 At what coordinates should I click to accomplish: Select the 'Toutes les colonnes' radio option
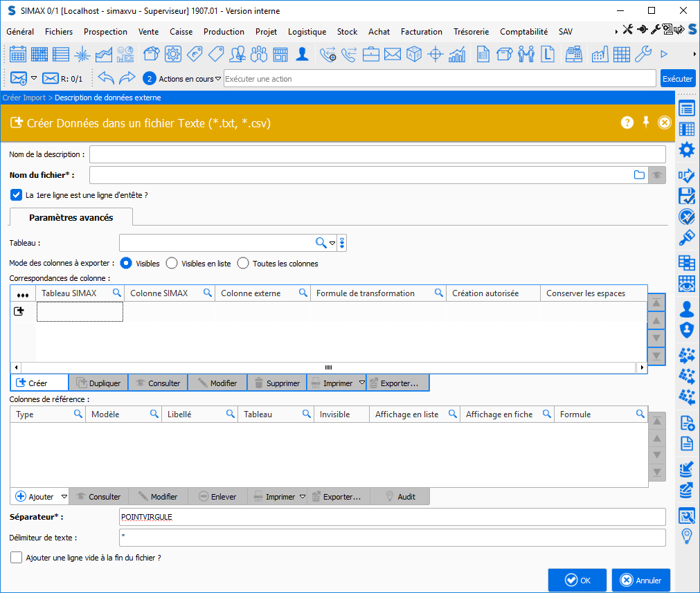coord(243,264)
